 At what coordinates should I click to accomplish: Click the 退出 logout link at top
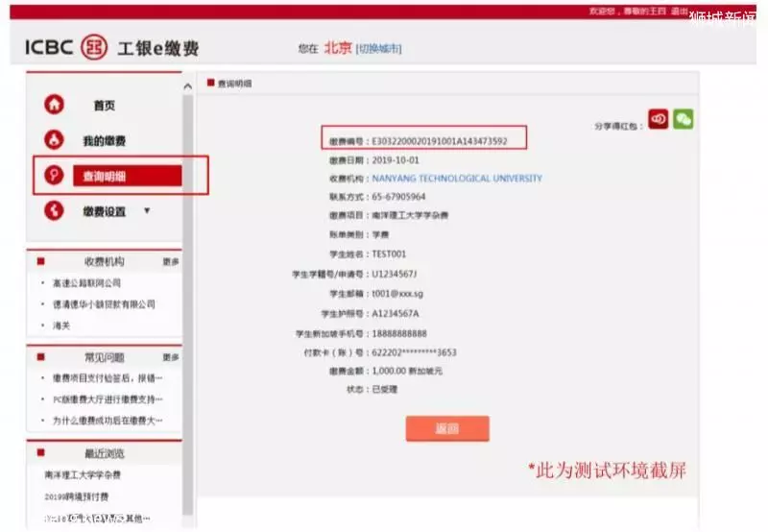coord(679,11)
